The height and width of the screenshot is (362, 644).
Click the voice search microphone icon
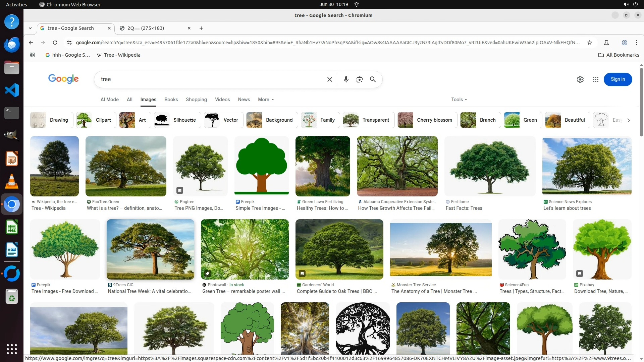[x=346, y=79]
